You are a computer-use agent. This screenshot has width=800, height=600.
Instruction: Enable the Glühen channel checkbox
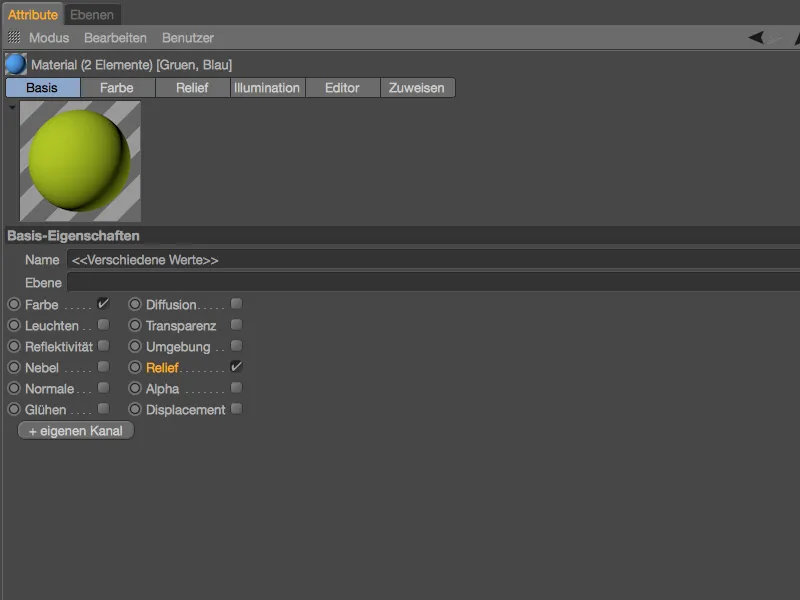[103, 408]
